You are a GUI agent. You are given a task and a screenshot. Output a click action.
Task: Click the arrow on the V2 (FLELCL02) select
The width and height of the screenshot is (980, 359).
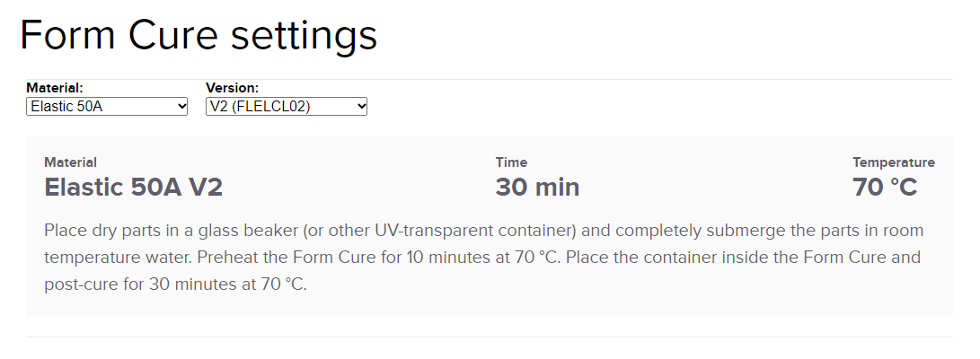(x=361, y=107)
